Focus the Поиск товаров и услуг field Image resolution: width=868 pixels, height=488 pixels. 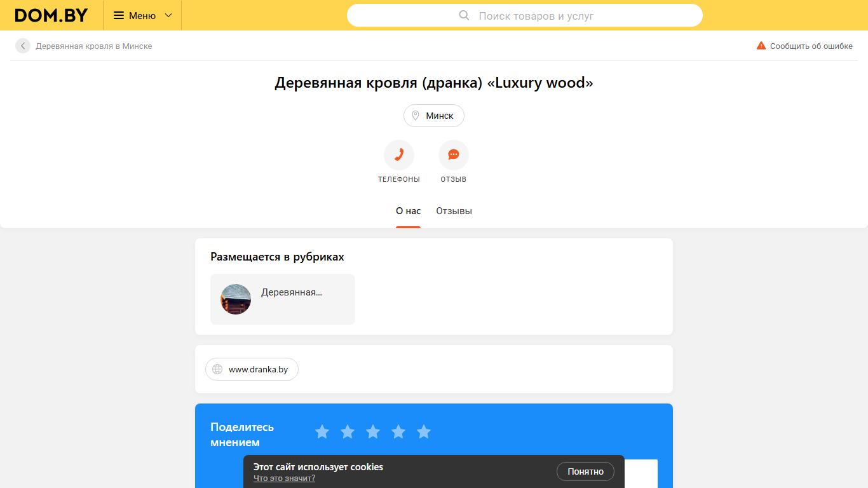click(x=525, y=15)
